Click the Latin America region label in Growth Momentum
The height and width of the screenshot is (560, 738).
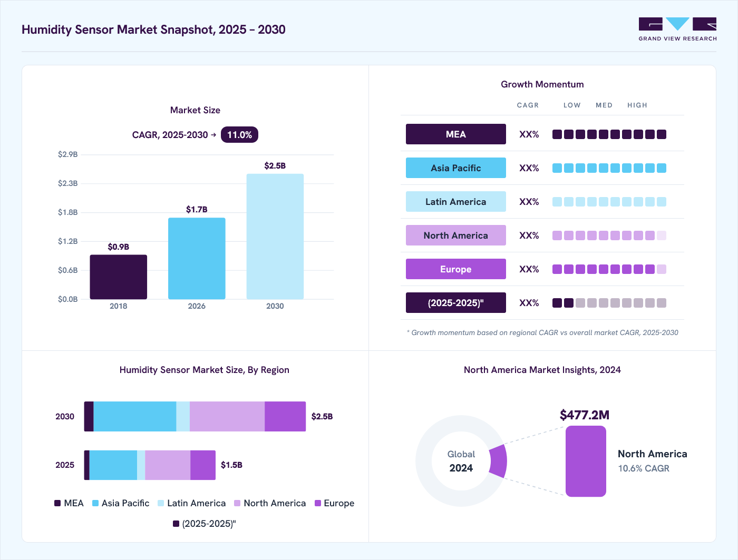456,202
